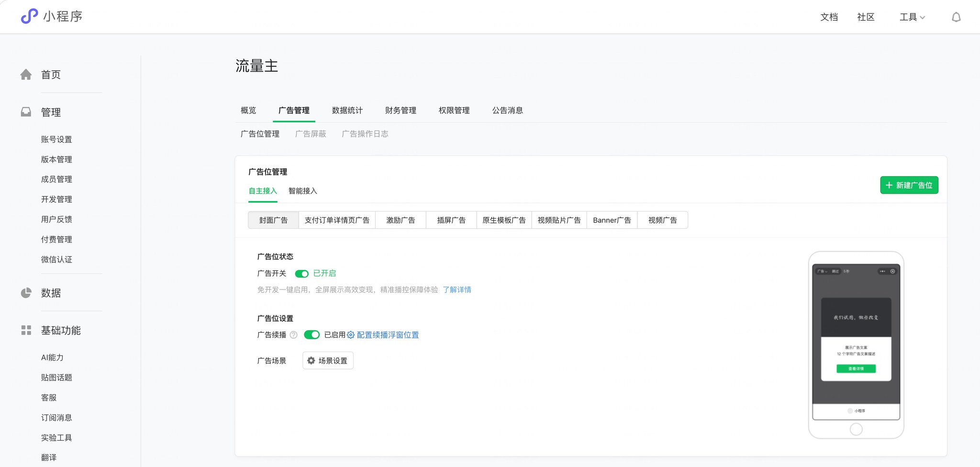Click the 数据 pie chart icon
The width and height of the screenshot is (980, 467).
(26, 293)
